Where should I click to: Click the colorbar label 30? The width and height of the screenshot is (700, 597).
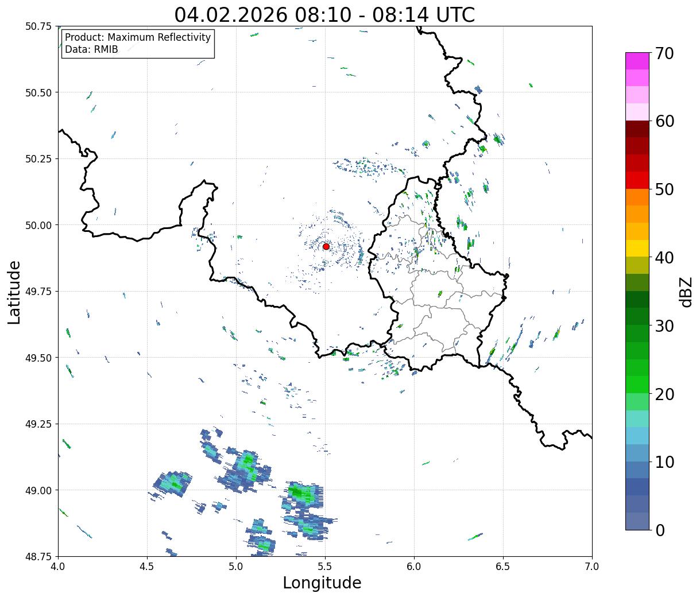click(x=664, y=326)
